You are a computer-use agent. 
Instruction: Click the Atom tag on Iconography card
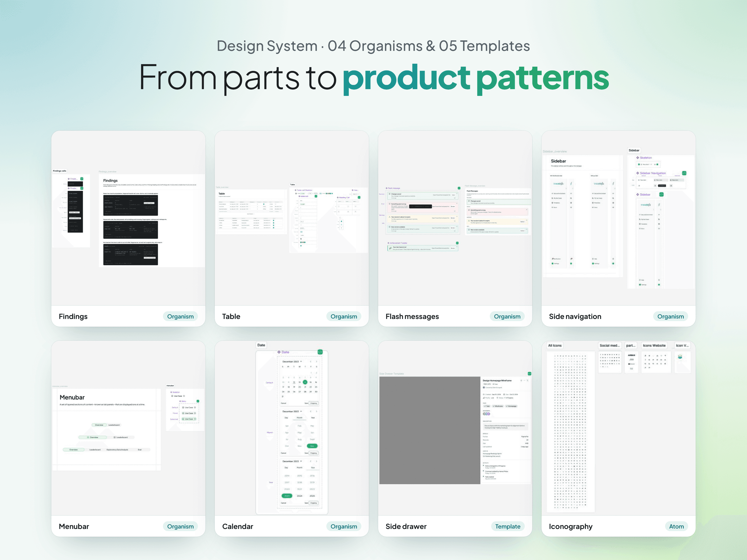pyautogui.click(x=677, y=526)
